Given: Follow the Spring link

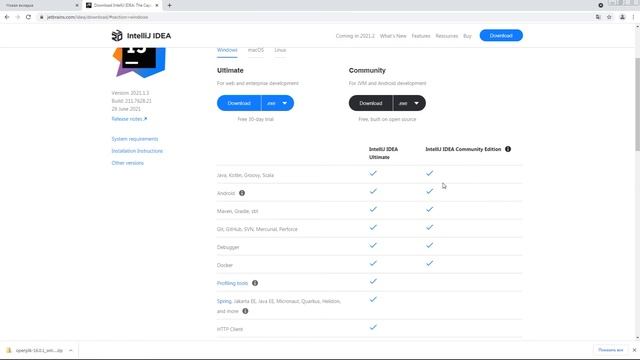Looking at the screenshot, I should point(224,301).
